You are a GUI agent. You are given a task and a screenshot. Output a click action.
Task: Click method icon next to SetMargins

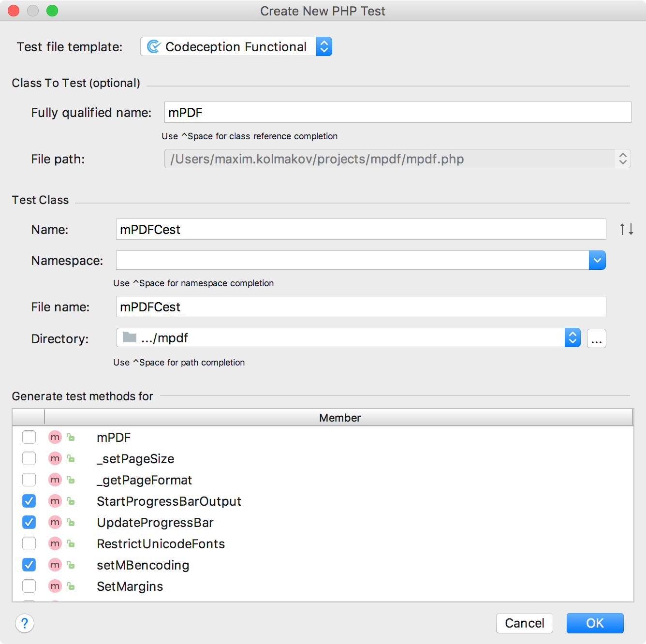[x=55, y=586]
